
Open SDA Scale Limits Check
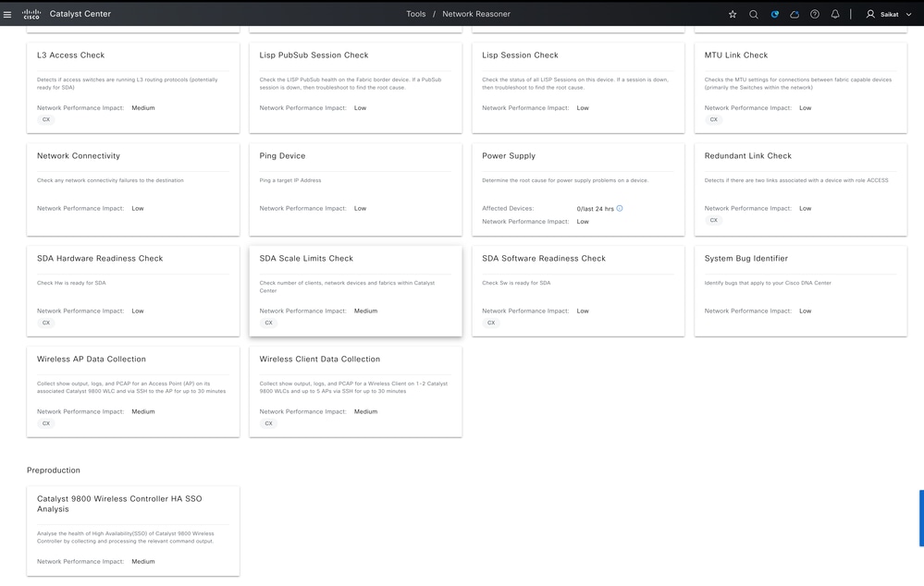click(355, 291)
